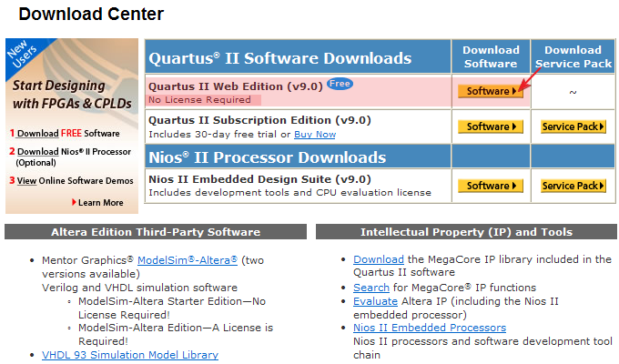Click ModelSim-Altera Starter Edition list item
This screenshot has height=364, width=619.
tap(172, 308)
